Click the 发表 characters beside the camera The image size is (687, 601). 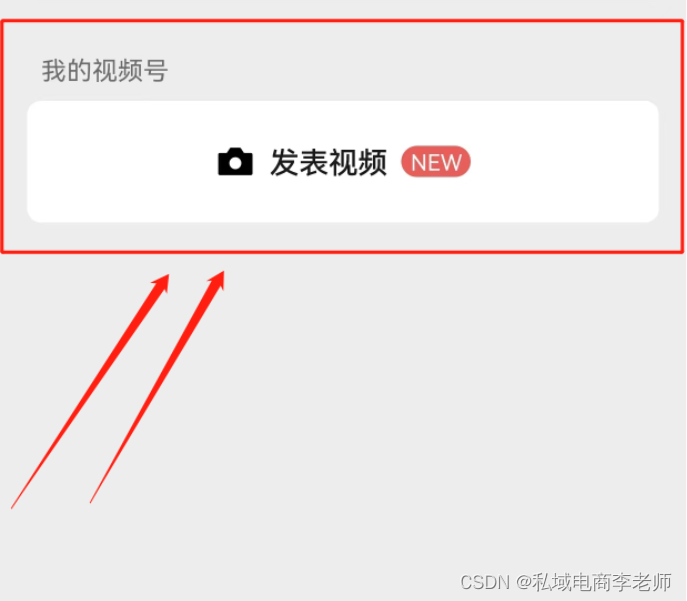point(299,162)
